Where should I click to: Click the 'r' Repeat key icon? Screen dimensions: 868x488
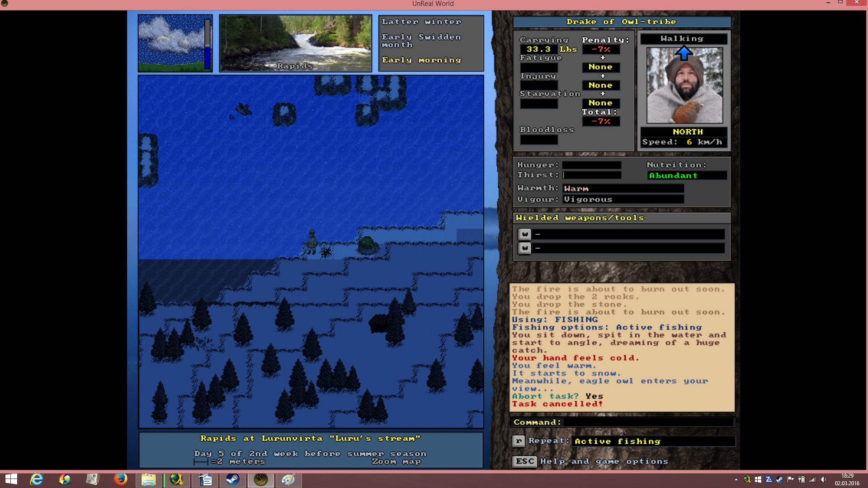tap(519, 441)
